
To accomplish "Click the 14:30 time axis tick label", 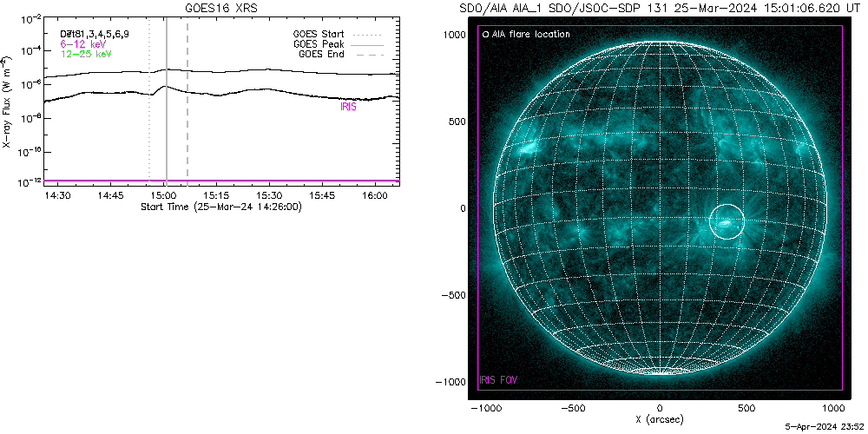I will pyautogui.click(x=58, y=196).
